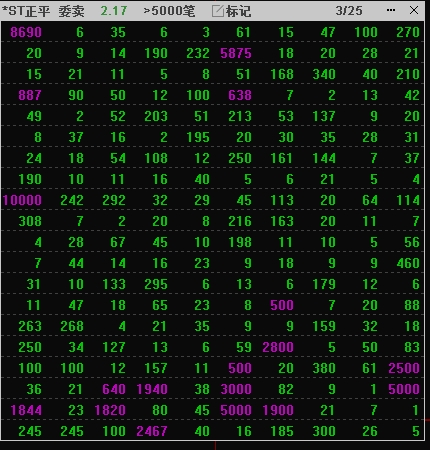Select the green 460 order cell
This screenshot has width=430, height=450.
pyautogui.click(x=408, y=263)
